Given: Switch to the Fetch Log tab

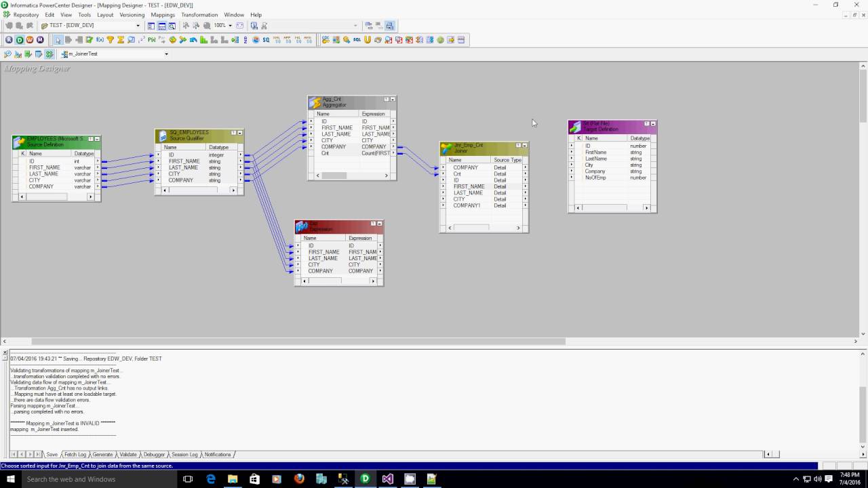Looking at the screenshot, I should coord(75,454).
